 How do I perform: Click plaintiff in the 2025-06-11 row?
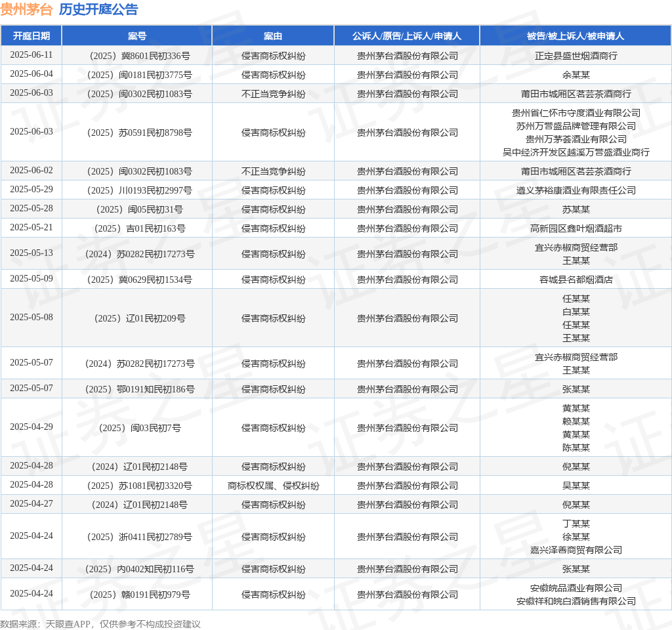[x=407, y=56]
